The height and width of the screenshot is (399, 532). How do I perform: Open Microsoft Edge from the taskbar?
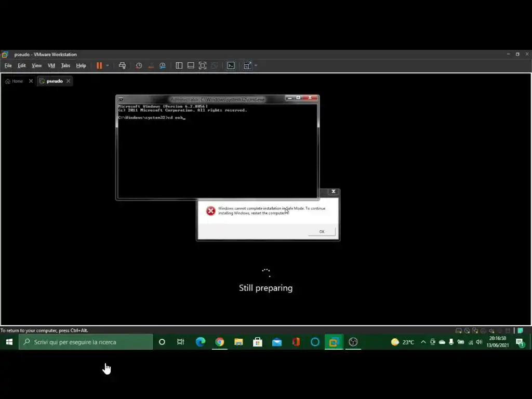(x=201, y=342)
